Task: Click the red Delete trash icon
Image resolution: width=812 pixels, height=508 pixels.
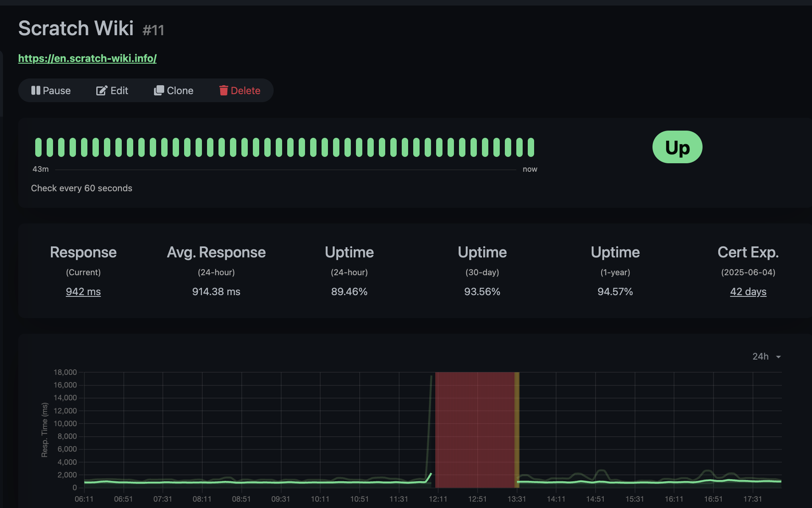Action: point(224,90)
